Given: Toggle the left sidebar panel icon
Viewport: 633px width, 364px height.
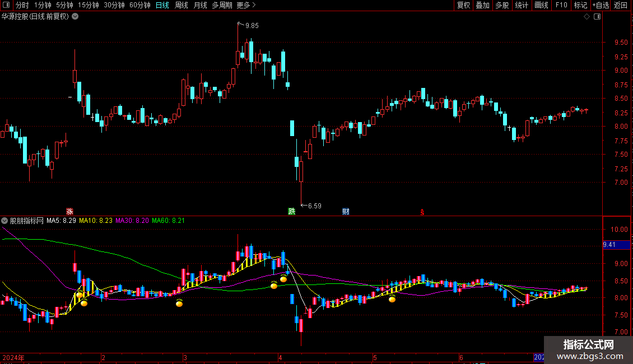Looking at the screenshot, I should tap(6, 5).
